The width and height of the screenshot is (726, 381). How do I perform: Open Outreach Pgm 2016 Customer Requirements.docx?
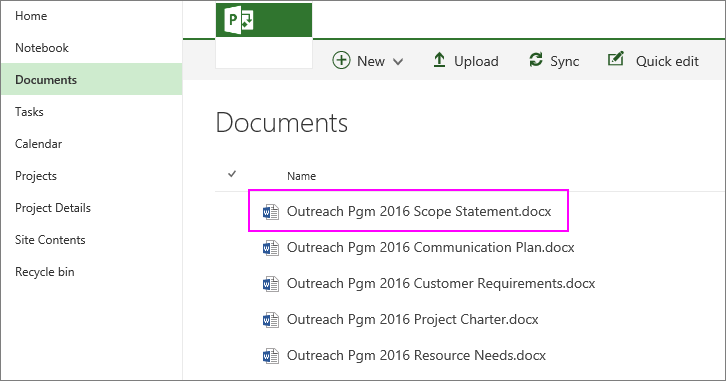(441, 283)
